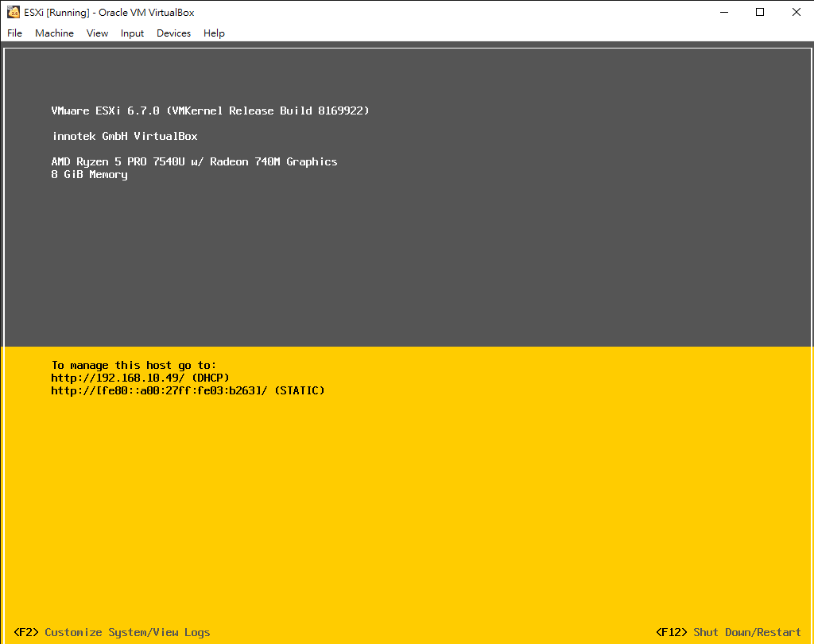
Task: Open the Devices menu
Action: point(173,33)
